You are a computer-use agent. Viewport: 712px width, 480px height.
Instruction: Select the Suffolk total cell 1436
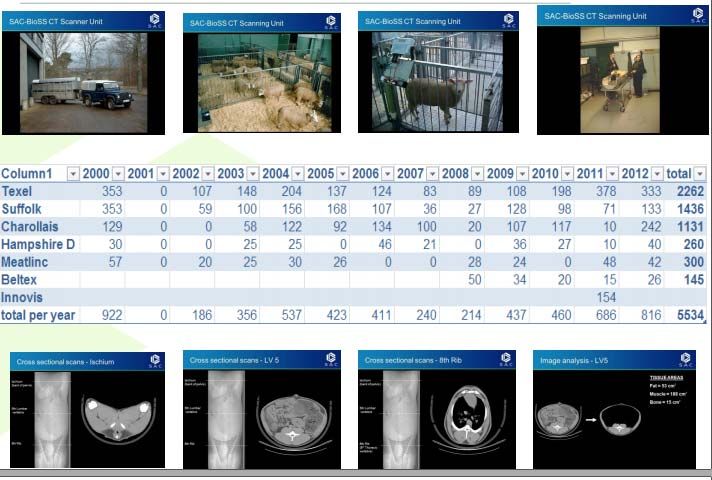tap(690, 209)
